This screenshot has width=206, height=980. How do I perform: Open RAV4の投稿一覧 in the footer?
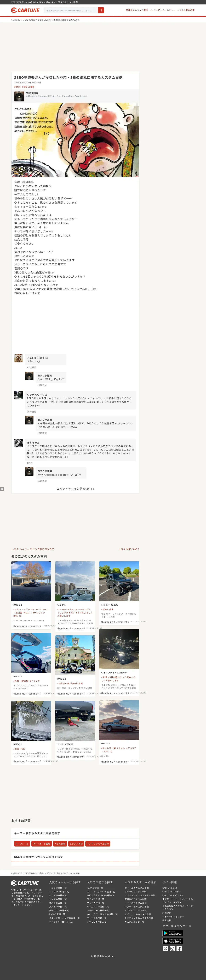95,888
